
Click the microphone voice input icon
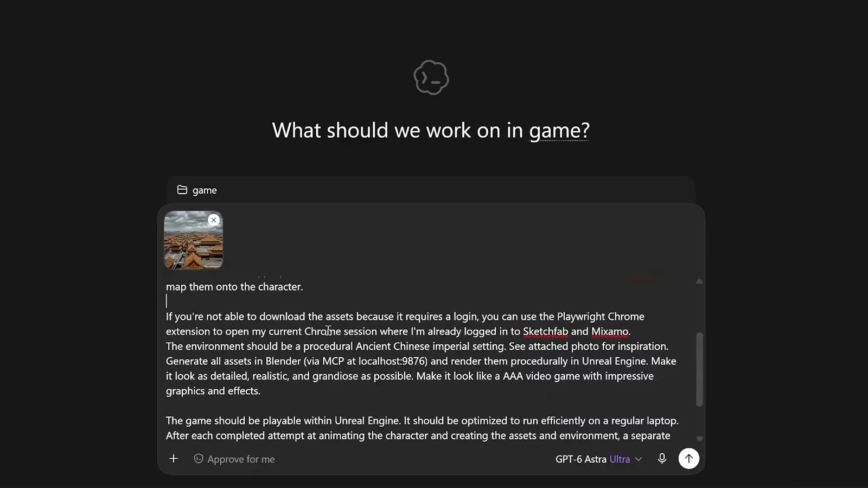coord(662,459)
